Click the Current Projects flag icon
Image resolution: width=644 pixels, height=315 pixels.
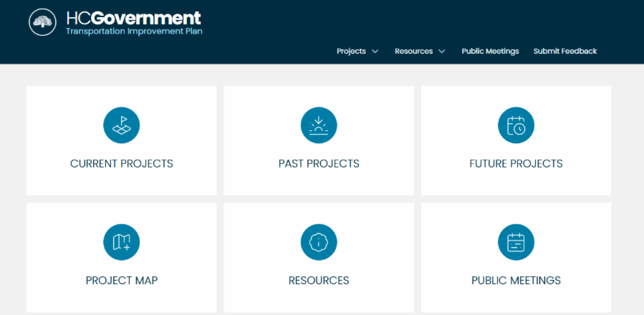[x=122, y=125]
